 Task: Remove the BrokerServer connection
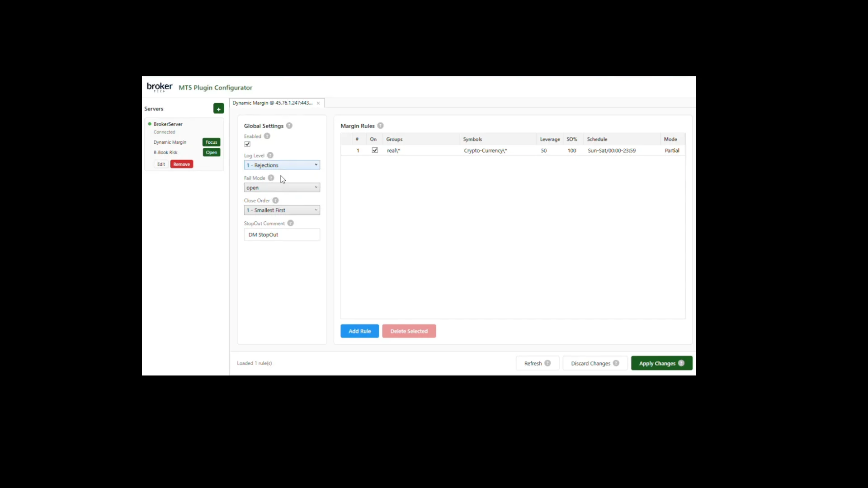tap(181, 164)
